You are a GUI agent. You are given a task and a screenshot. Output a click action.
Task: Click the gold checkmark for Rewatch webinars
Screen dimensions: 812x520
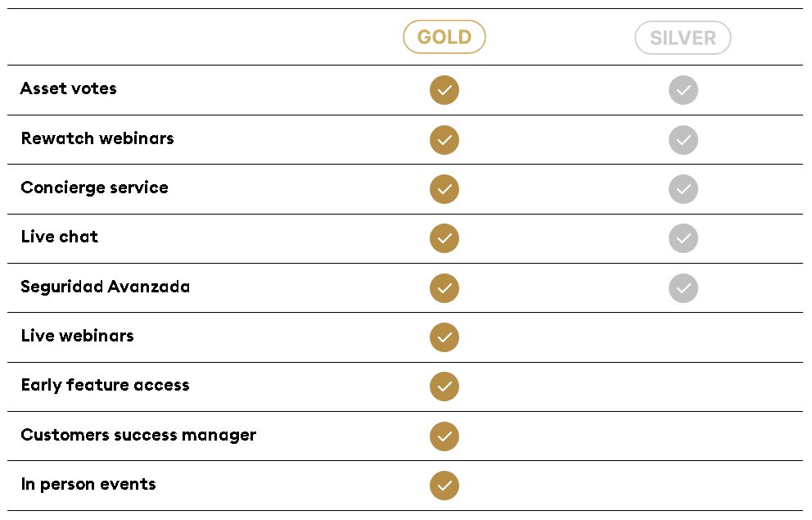(444, 140)
